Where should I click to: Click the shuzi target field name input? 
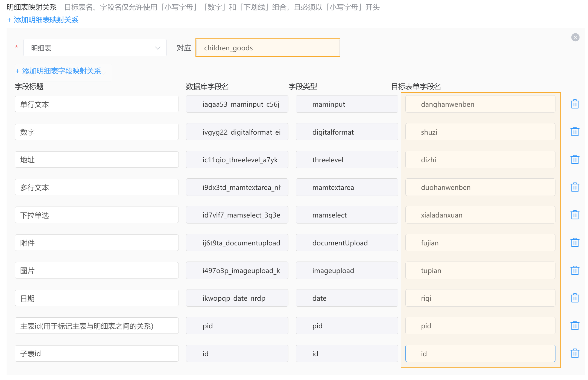[480, 132]
